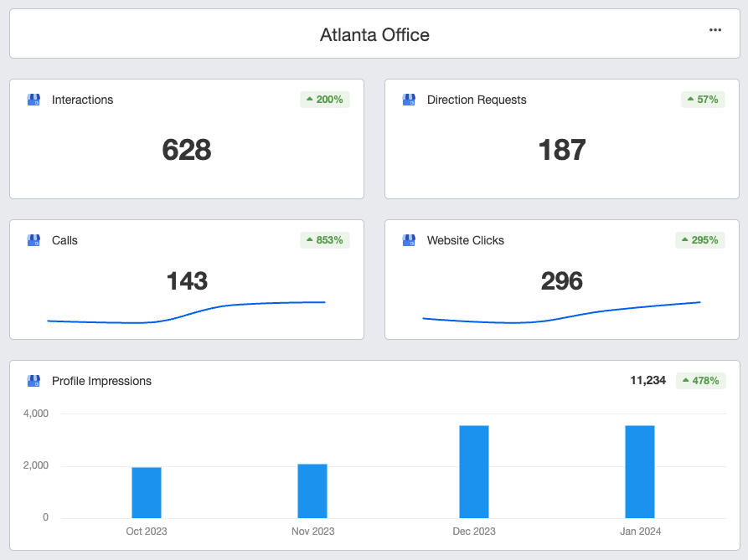Click the store icon next to Direction Requests
This screenshot has width=748, height=560.
(x=409, y=100)
